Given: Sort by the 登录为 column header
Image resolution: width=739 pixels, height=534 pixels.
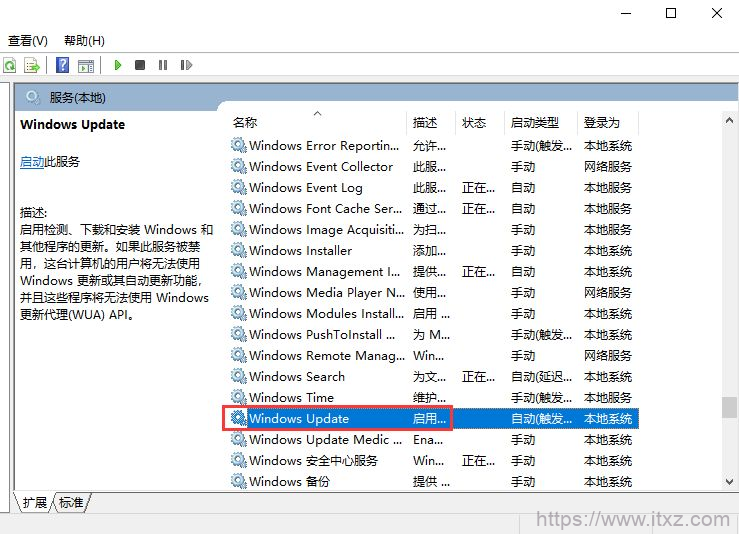Looking at the screenshot, I should click(x=608, y=123).
